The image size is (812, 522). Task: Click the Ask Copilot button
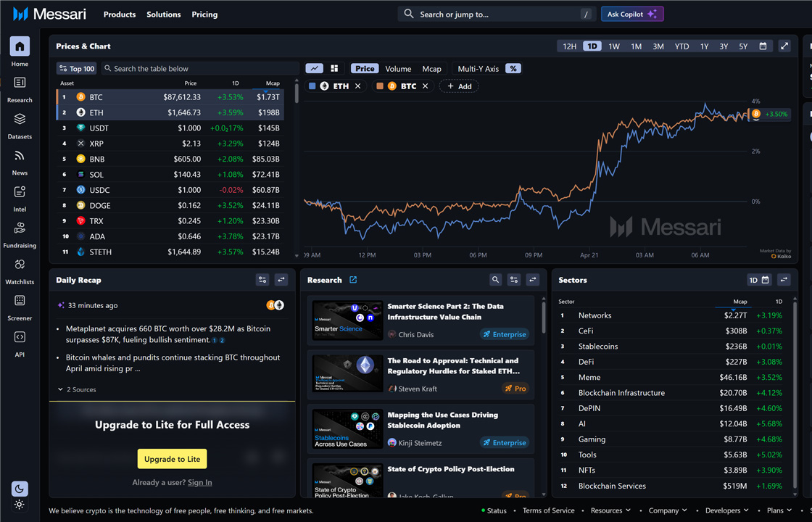tap(631, 14)
